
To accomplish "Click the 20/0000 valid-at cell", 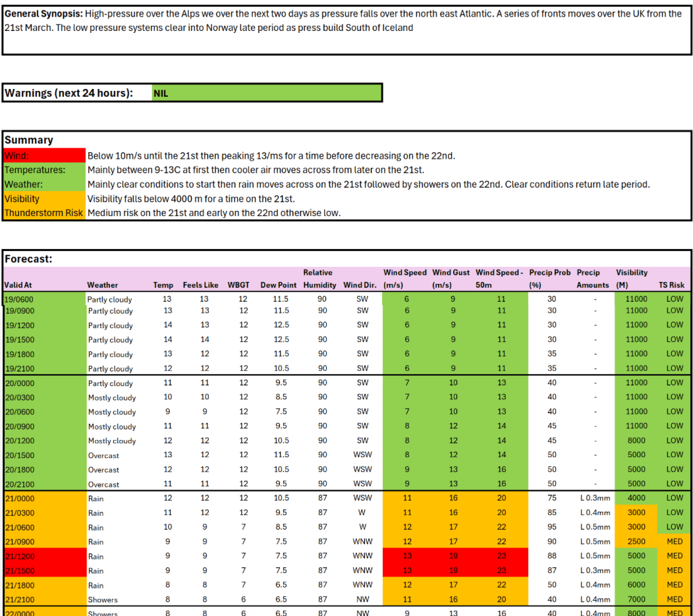I will click(45, 383).
